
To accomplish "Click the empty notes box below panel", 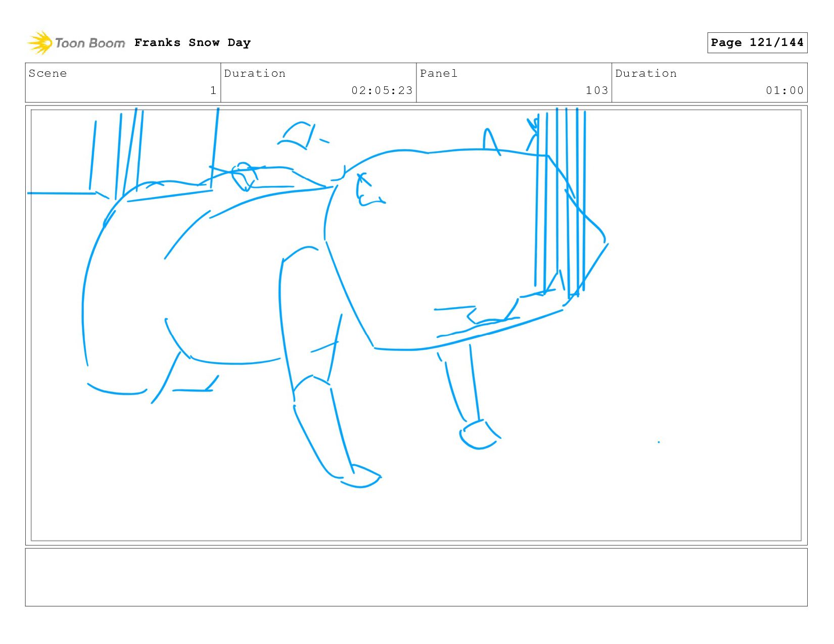I will click(416, 577).
